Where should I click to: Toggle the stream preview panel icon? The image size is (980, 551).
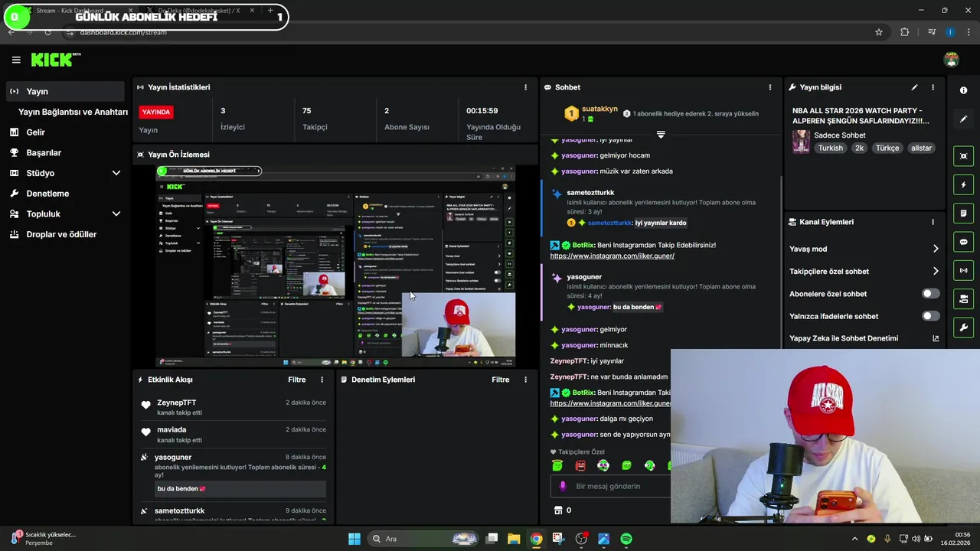[963, 156]
